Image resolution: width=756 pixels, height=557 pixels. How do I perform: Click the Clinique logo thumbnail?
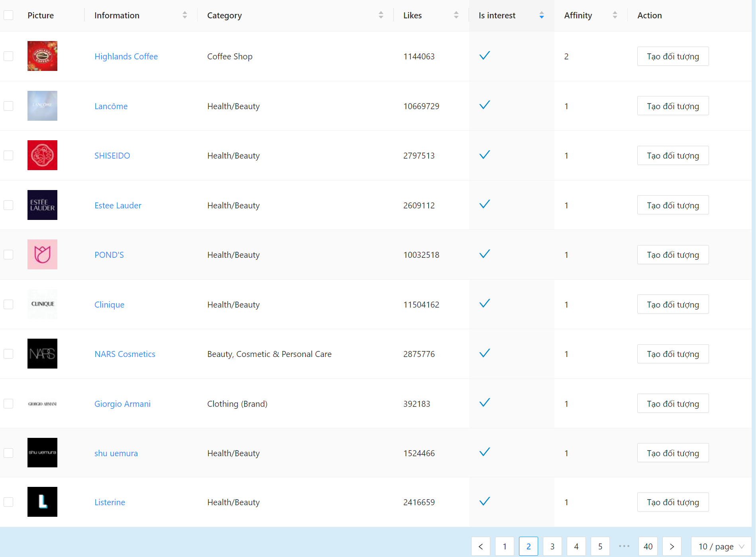click(x=42, y=304)
